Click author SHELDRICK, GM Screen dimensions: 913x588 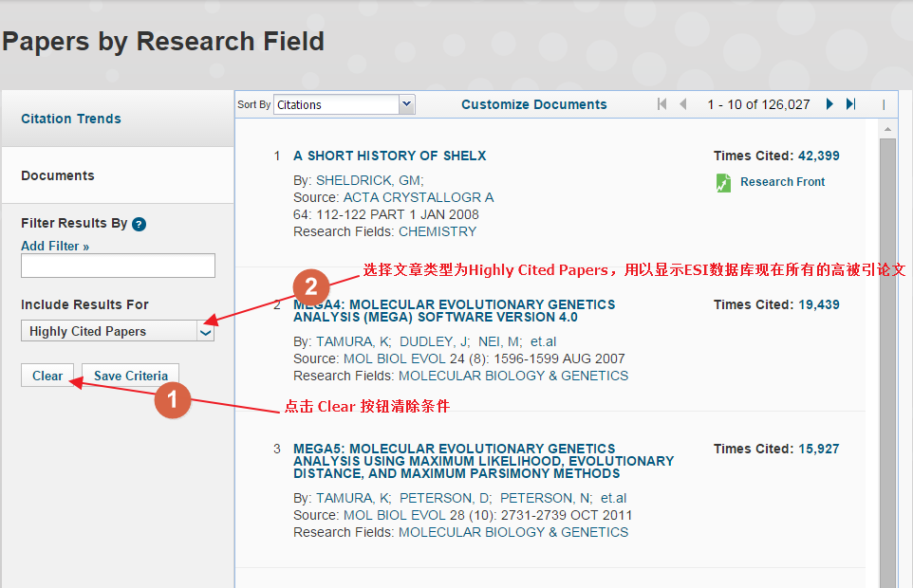370,180
